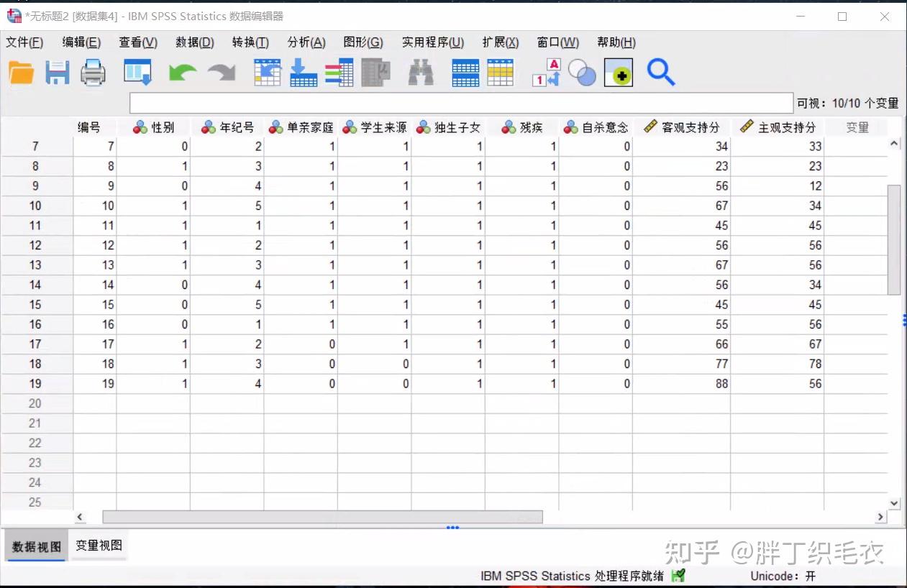Image resolution: width=907 pixels, height=588 pixels.
Task: Click 客观支持分 cell with value 88
Action: coord(681,384)
